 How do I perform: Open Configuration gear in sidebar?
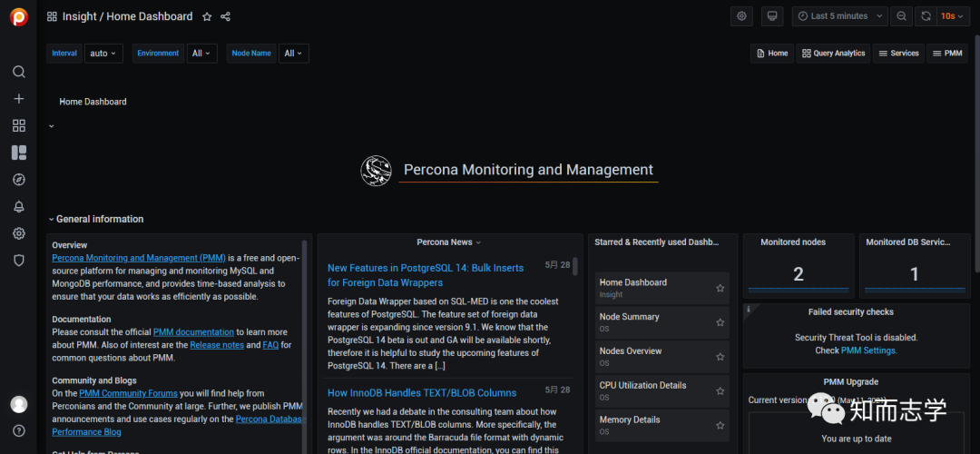(x=18, y=233)
